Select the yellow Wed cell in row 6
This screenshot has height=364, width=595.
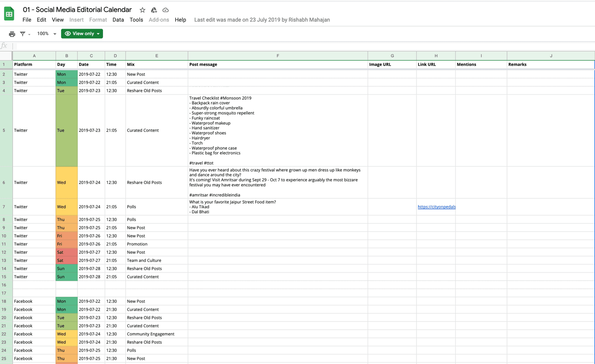pos(67,183)
